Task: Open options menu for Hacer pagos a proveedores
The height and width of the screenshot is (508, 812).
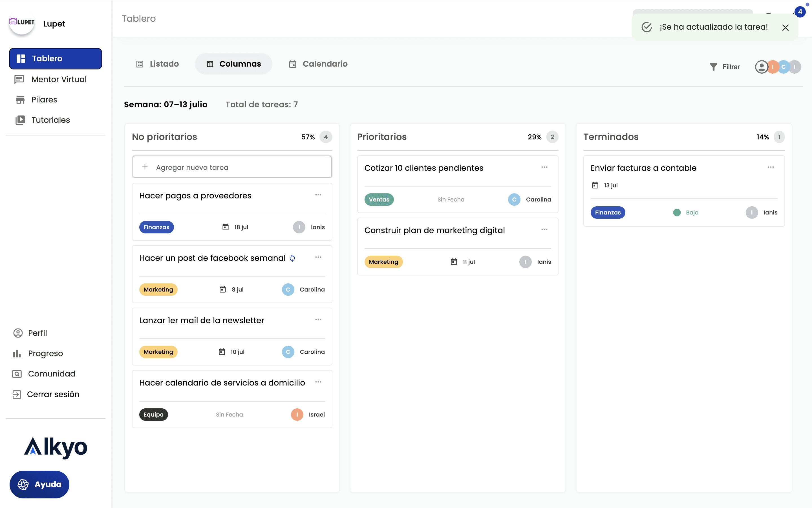Action: click(x=318, y=195)
